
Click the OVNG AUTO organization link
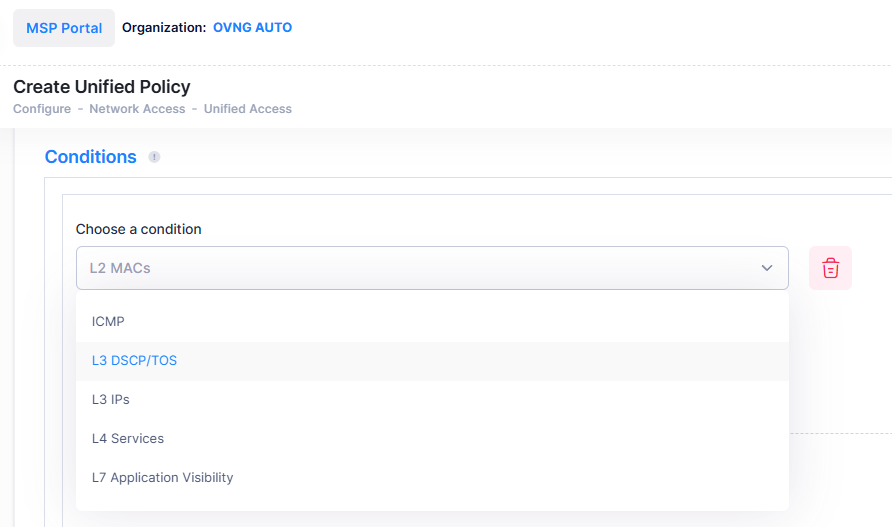click(x=252, y=28)
